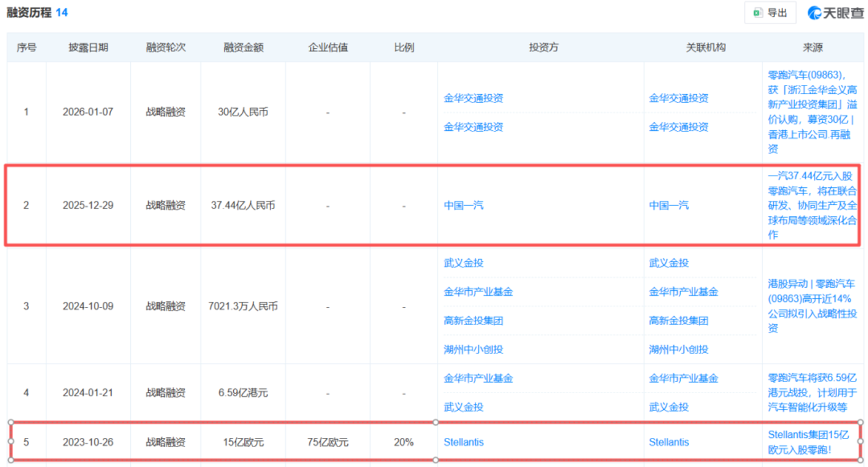Open the Stellantis investor link in 投资方
The height and width of the screenshot is (467, 868).
[463, 442]
